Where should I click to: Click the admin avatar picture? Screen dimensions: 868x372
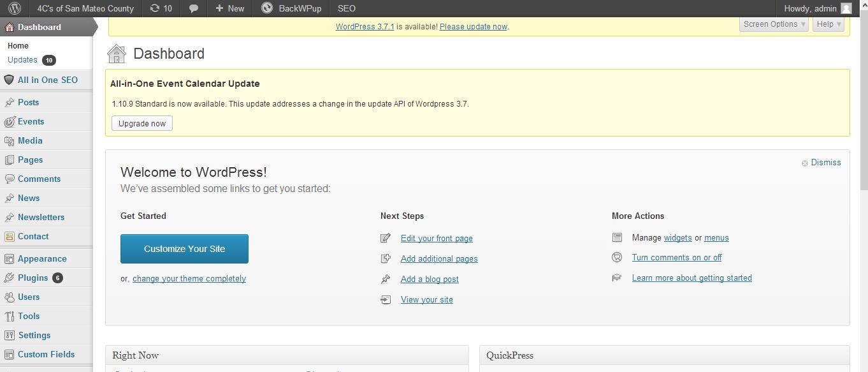tap(846, 8)
